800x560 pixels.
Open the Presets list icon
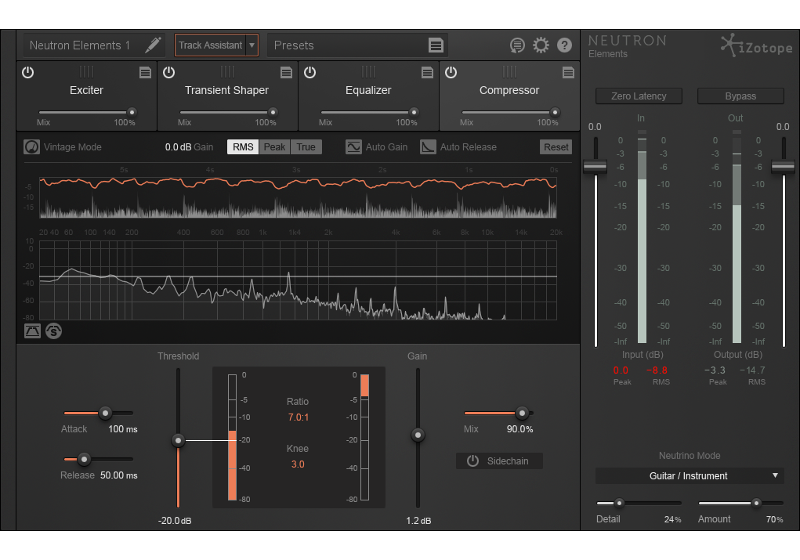coord(436,45)
